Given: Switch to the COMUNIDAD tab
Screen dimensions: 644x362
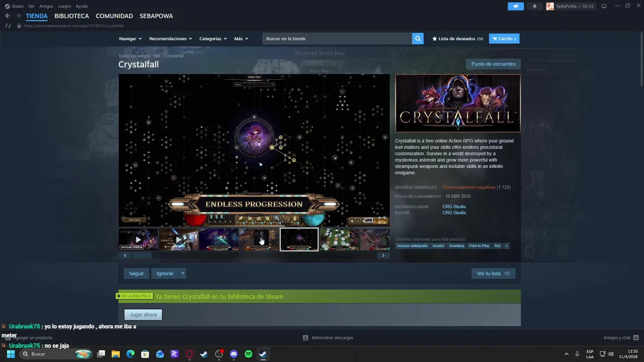Looking at the screenshot, I should pyautogui.click(x=114, y=16).
